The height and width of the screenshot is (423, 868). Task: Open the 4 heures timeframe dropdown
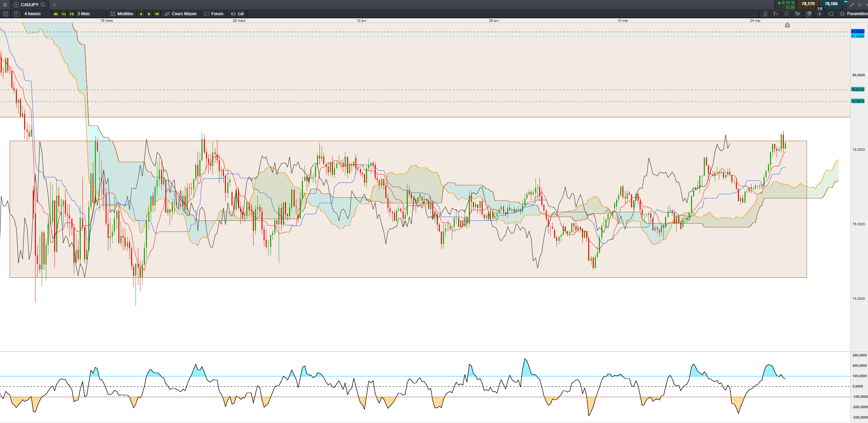click(x=33, y=14)
